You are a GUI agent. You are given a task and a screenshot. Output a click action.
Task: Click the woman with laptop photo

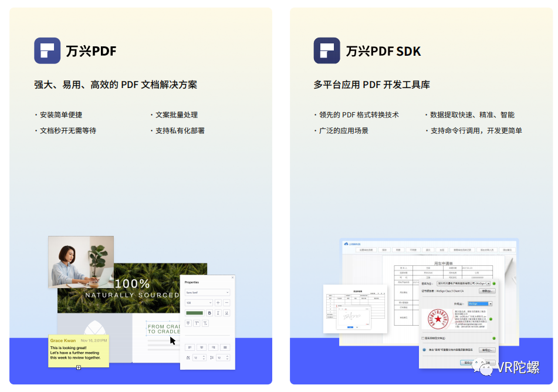(x=81, y=262)
